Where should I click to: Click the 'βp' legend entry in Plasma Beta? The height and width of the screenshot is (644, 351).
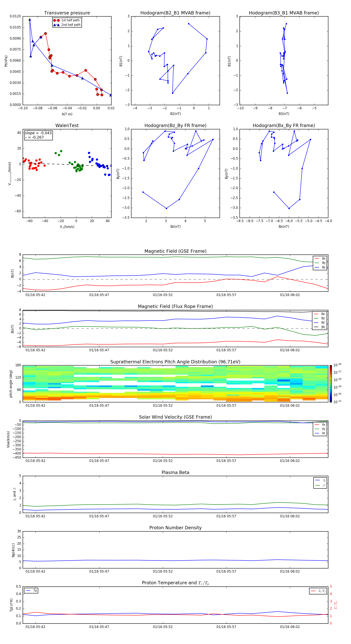click(321, 480)
